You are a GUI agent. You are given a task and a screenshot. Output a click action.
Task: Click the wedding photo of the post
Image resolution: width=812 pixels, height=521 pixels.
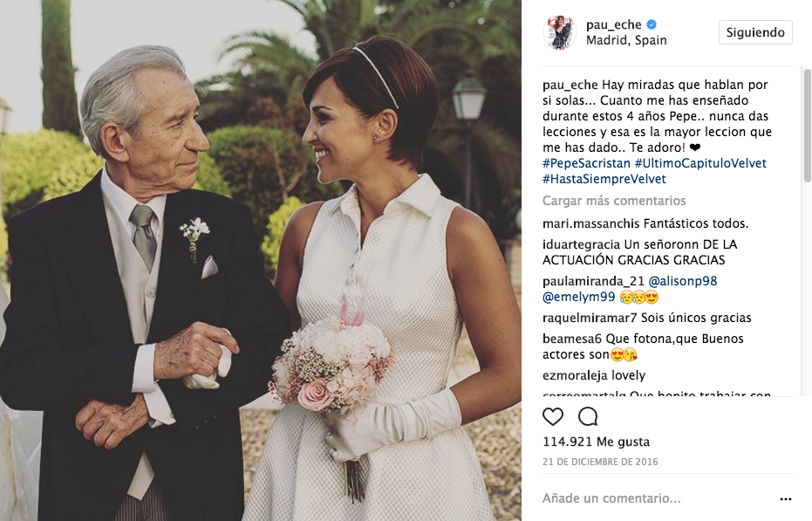[261, 260]
